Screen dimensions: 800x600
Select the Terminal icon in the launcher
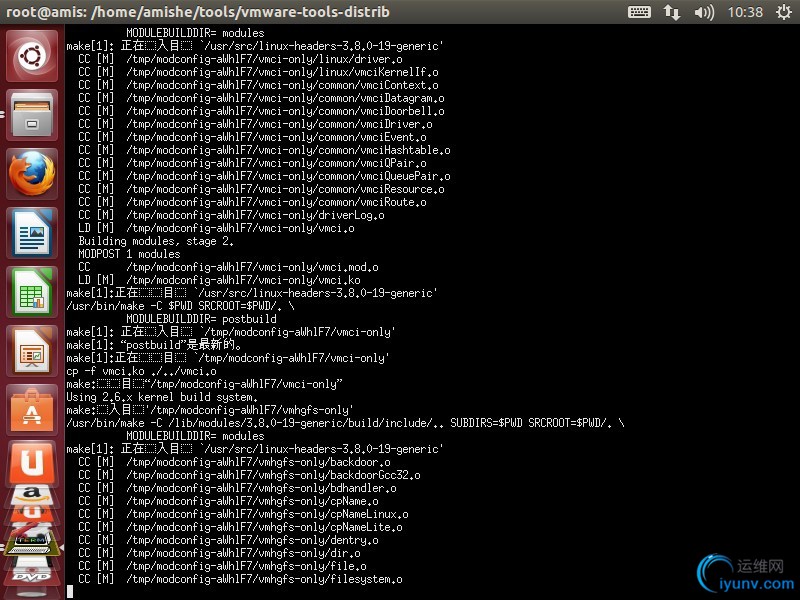(32, 543)
